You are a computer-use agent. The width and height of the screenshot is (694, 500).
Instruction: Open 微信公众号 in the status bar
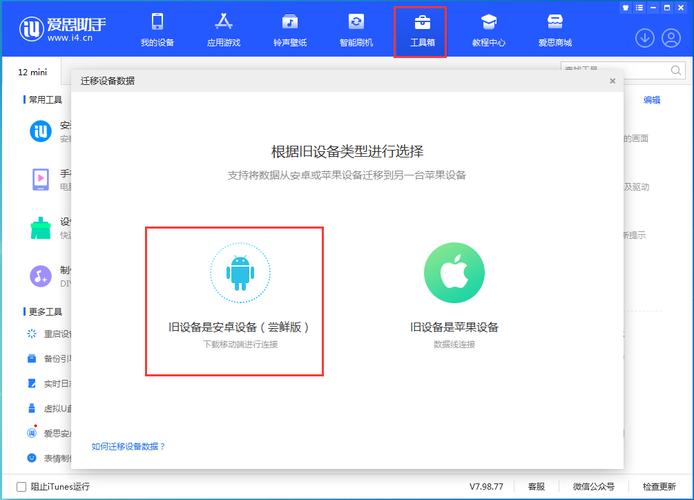coord(594,487)
